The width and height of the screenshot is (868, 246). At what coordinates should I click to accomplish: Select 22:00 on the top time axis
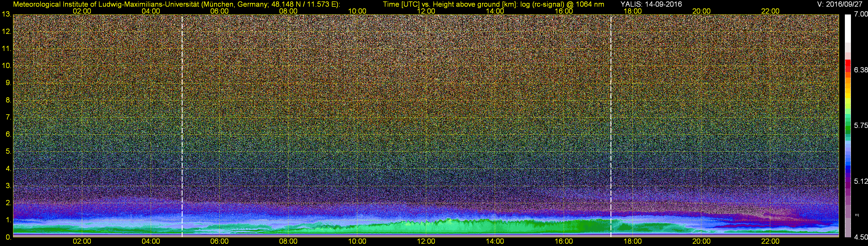point(770,11)
